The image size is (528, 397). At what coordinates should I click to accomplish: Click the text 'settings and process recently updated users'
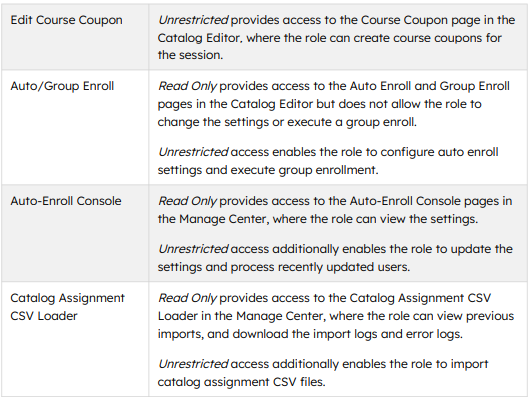pyautogui.click(x=284, y=267)
